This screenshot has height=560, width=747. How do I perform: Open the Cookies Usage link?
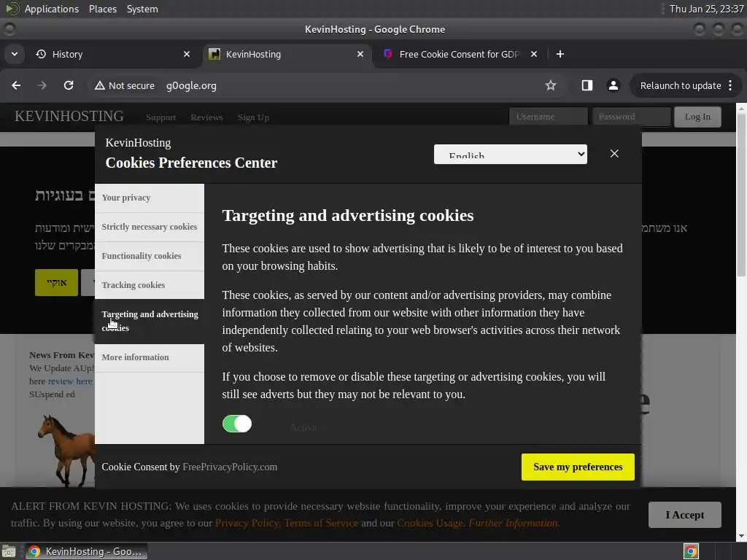point(431,523)
